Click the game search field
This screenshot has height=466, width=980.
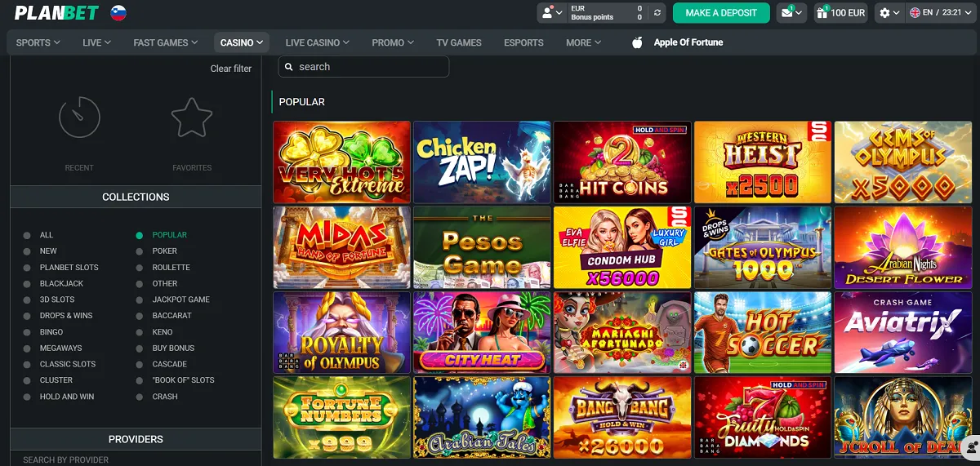point(363,67)
